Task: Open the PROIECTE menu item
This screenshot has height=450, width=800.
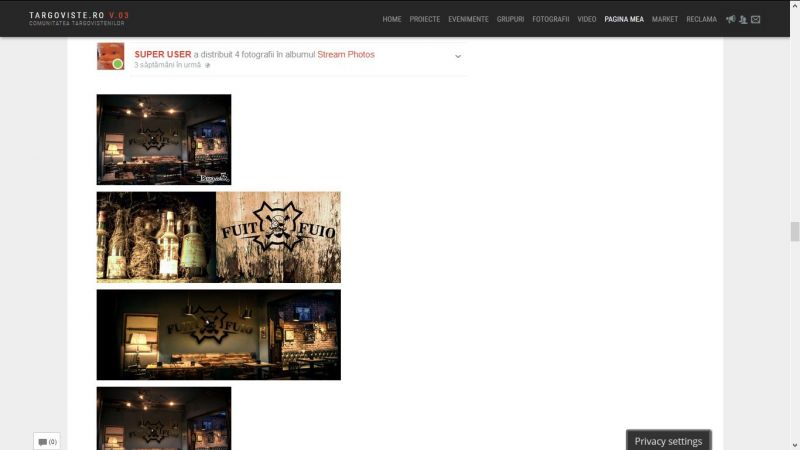Action: [424, 19]
